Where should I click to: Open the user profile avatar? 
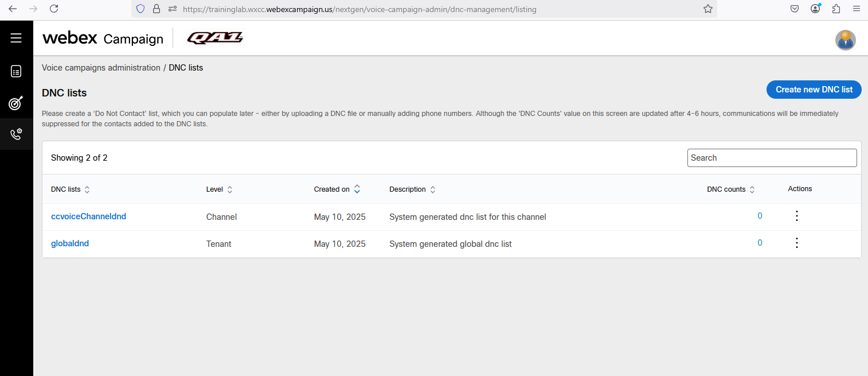(845, 40)
